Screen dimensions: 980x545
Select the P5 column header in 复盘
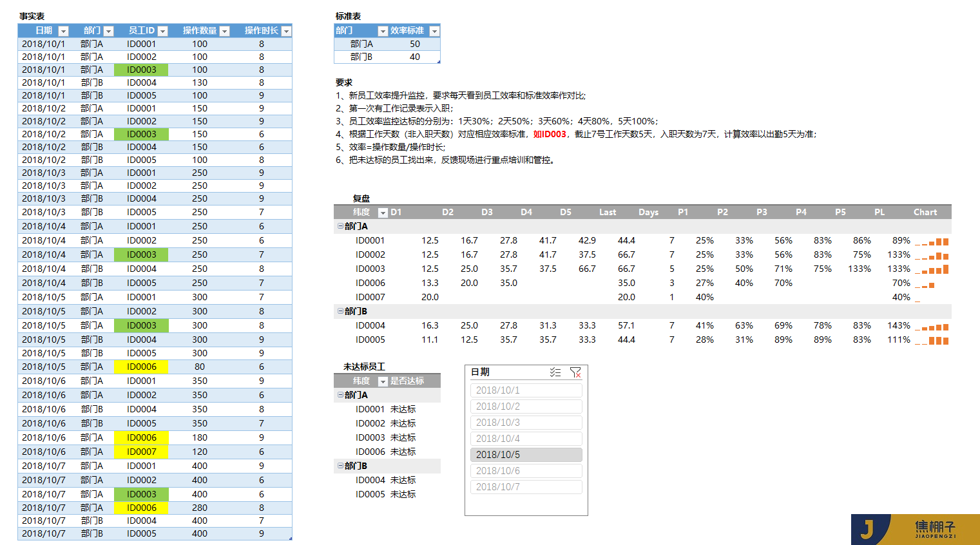pyautogui.click(x=840, y=213)
